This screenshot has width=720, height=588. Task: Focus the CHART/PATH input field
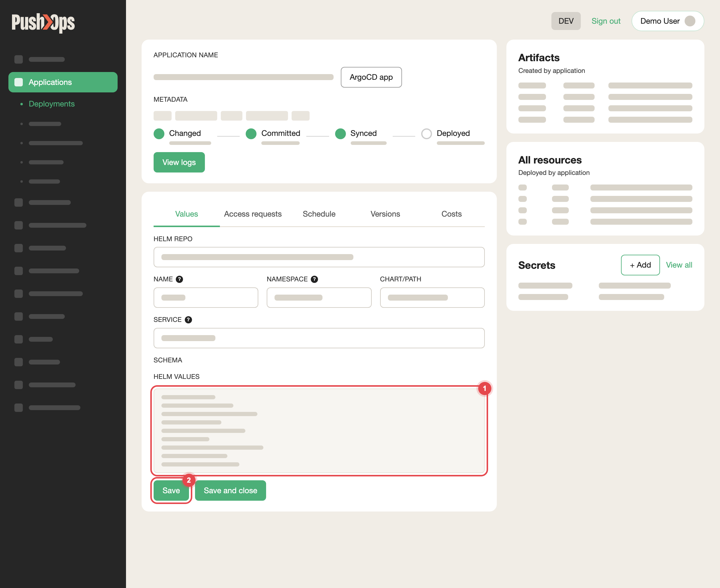coord(432,298)
